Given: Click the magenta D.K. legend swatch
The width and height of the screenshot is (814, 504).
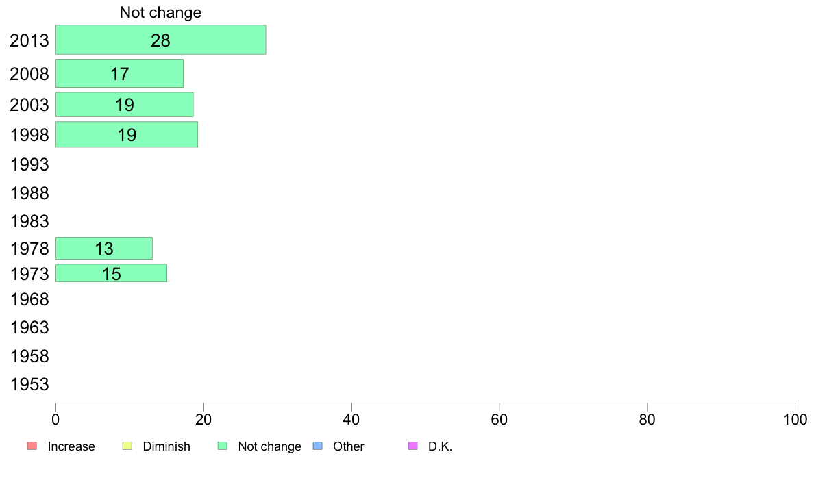Looking at the screenshot, I should pos(413,446).
